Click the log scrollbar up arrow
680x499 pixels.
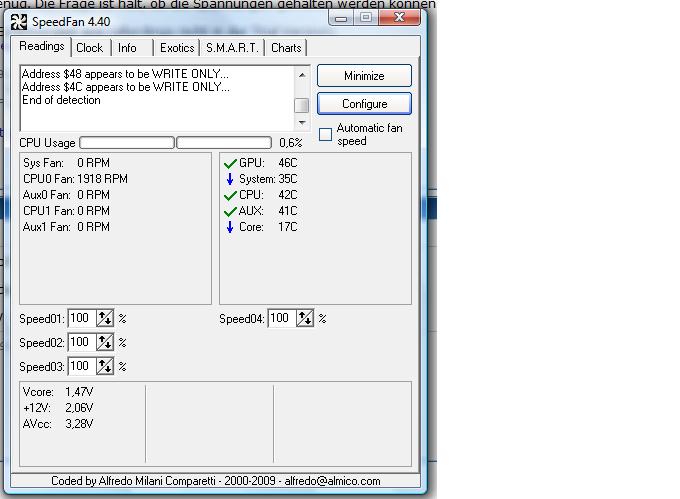pyautogui.click(x=302, y=75)
